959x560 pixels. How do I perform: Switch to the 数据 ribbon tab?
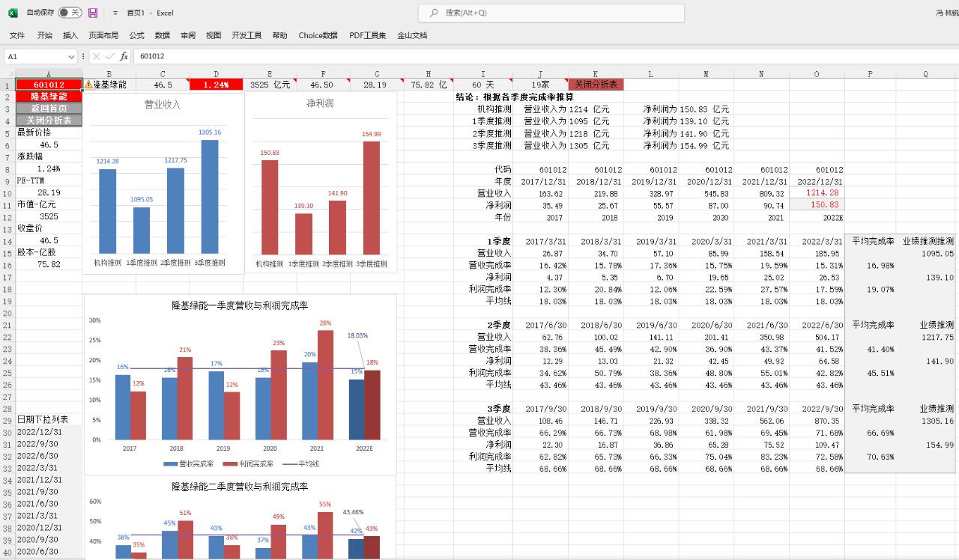[163, 35]
